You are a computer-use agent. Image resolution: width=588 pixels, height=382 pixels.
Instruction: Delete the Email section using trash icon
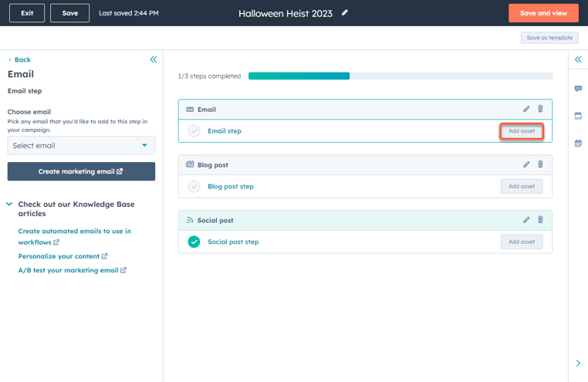pyautogui.click(x=540, y=110)
